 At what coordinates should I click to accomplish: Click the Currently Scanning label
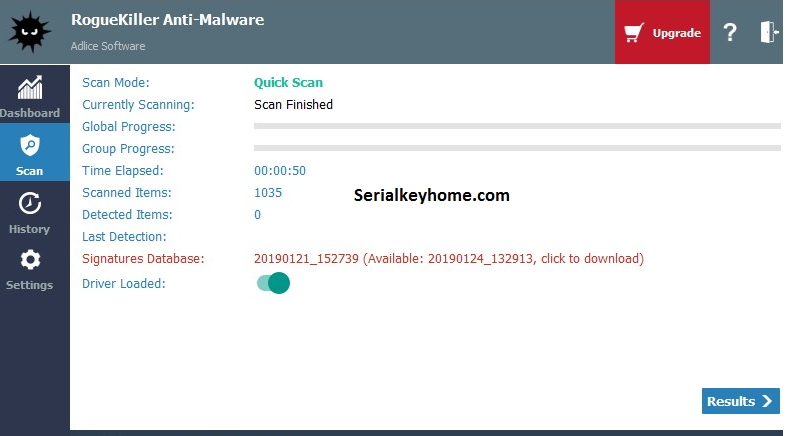pos(138,105)
